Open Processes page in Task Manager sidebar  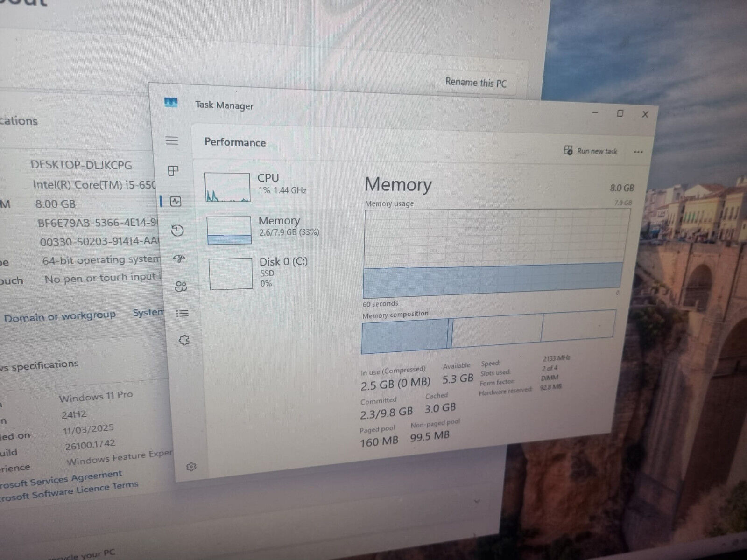coord(173,171)
